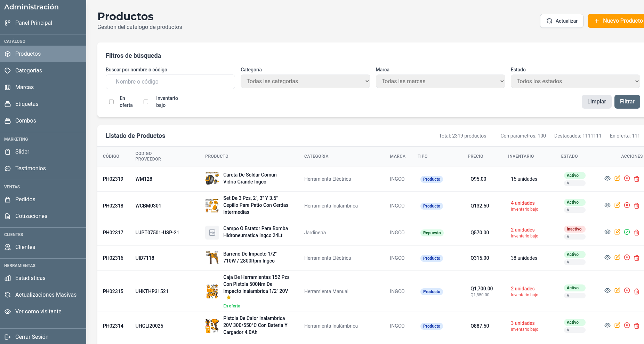Click the edit icon for PH02315
The width and height of the screenshot is (644, 344).
click(x=617, y=291)
